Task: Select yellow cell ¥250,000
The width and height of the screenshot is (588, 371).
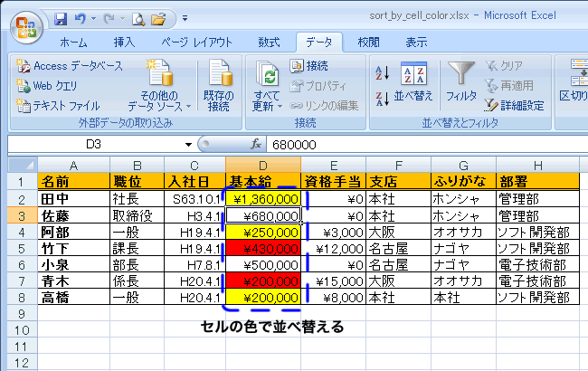Action: [263, 233]
